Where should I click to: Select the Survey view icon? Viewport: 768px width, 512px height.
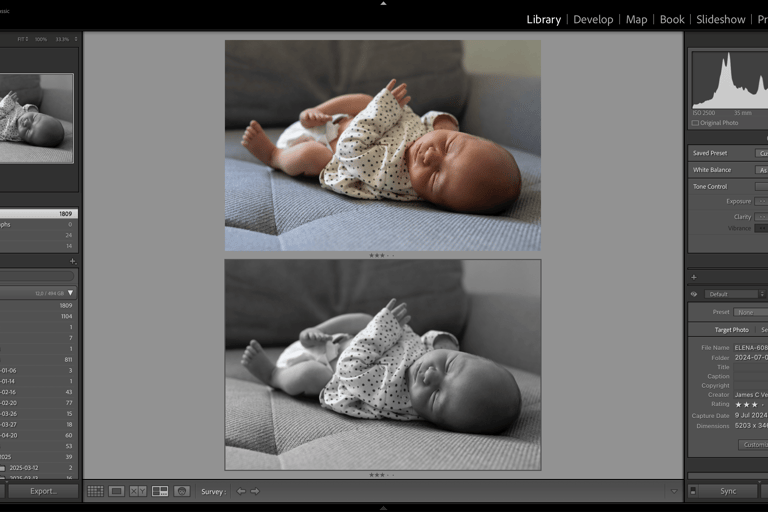click(160, 491)
